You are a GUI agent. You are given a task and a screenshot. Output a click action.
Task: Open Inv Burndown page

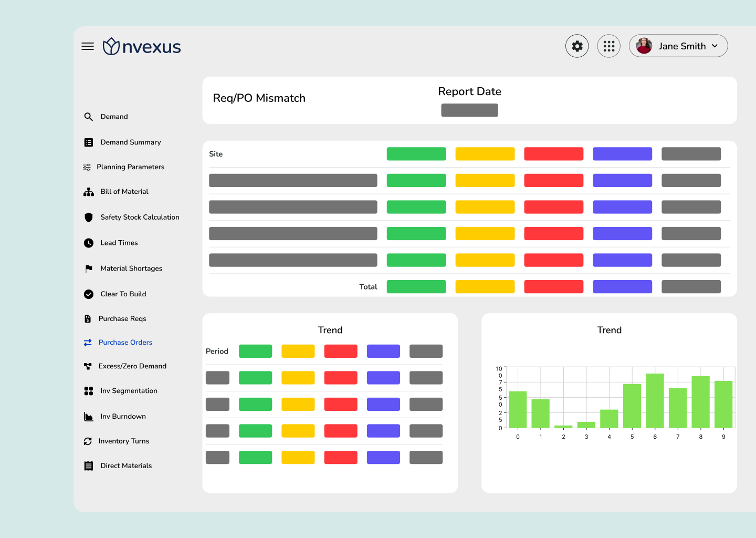[x=123, y=417]
